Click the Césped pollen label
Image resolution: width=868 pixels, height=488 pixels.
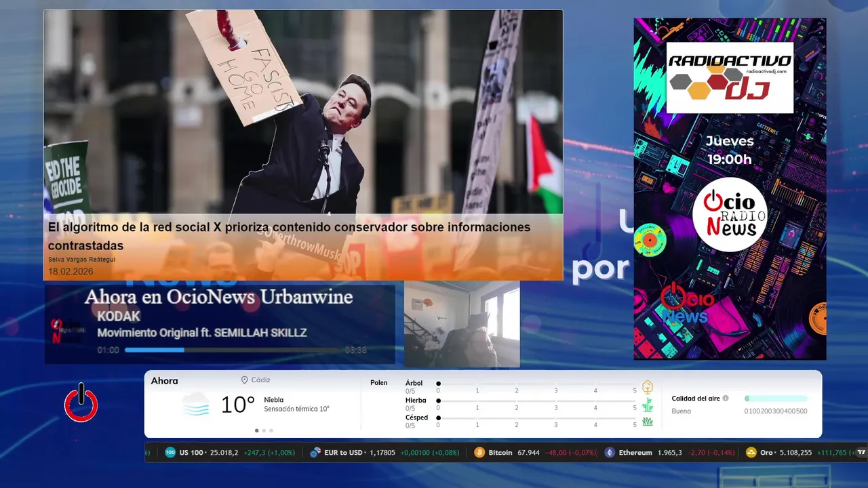[x=416, y=418]
